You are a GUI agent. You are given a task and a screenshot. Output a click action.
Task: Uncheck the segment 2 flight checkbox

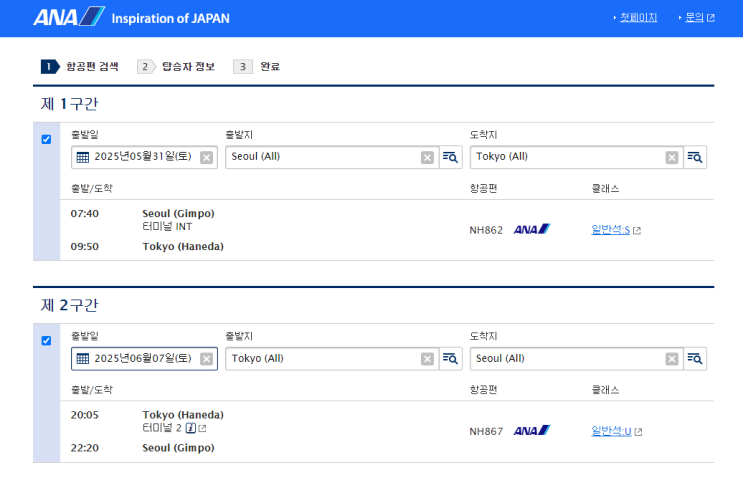(x=46, y=341)
